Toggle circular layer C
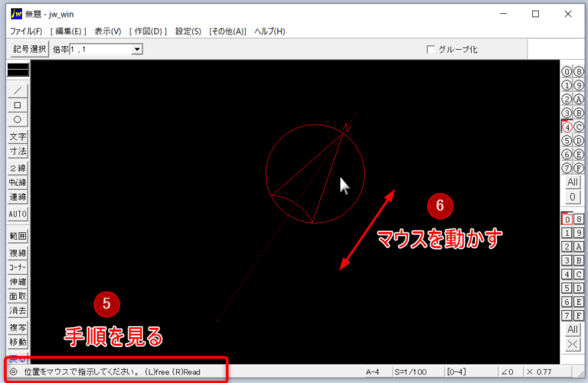 coord(579,127)
